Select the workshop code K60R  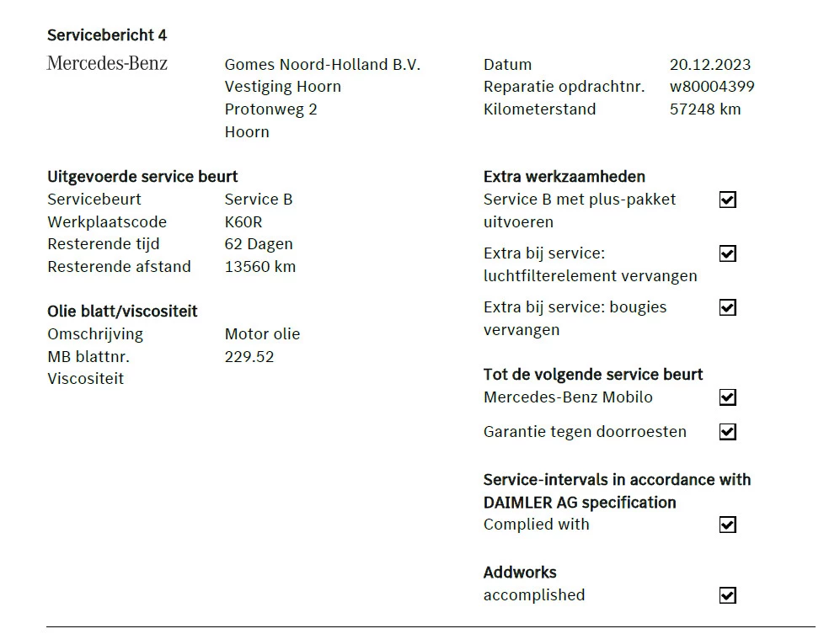[243, 222]
